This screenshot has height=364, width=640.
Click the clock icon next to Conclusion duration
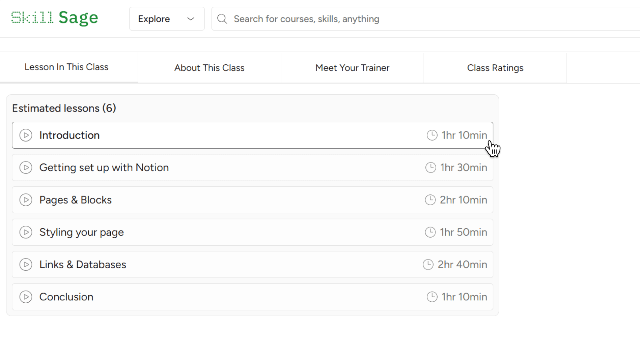coord(432,297)
